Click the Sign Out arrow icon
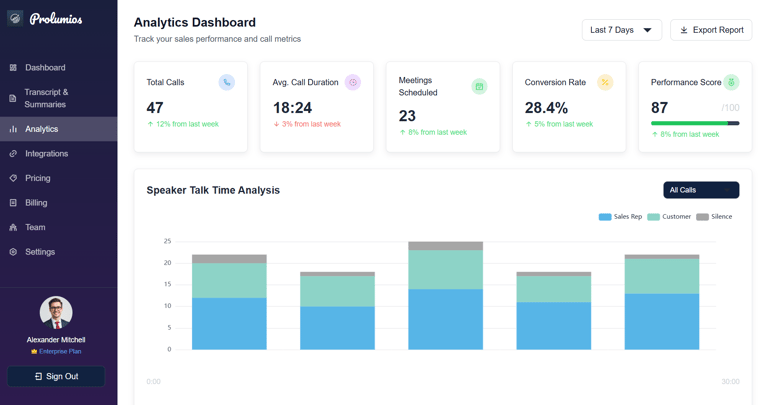This screenshot has width=768, height=405. [x=38, y=377]
